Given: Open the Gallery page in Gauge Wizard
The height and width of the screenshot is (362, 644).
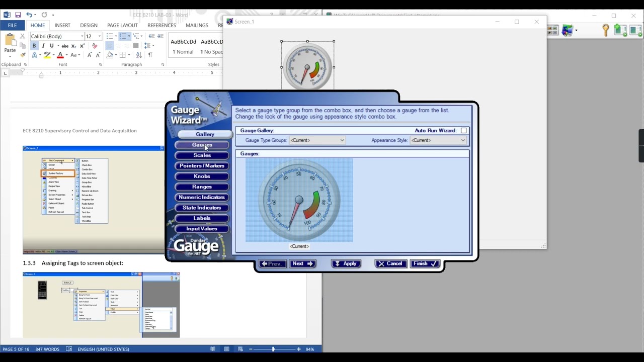Looking at the screenshot, I should (205, 134).
